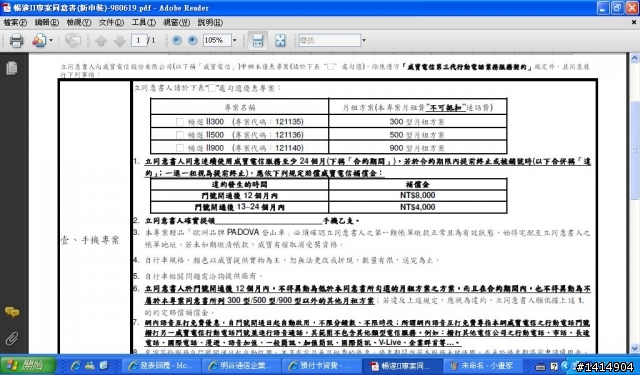Expand the collaborate icon dropdown arrow

[51, 40]
